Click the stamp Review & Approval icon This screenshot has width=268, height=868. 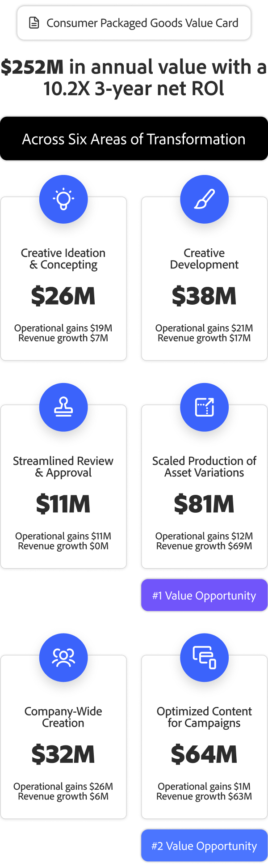tap(63, 407)
